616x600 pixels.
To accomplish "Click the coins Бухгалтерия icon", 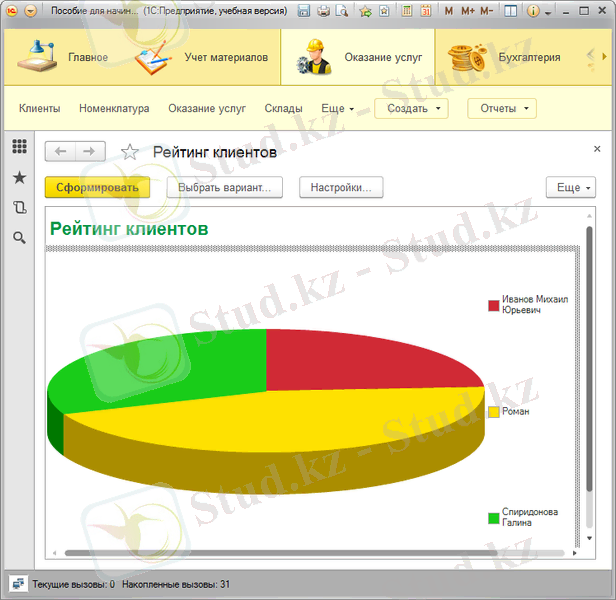I will [467, 57].
